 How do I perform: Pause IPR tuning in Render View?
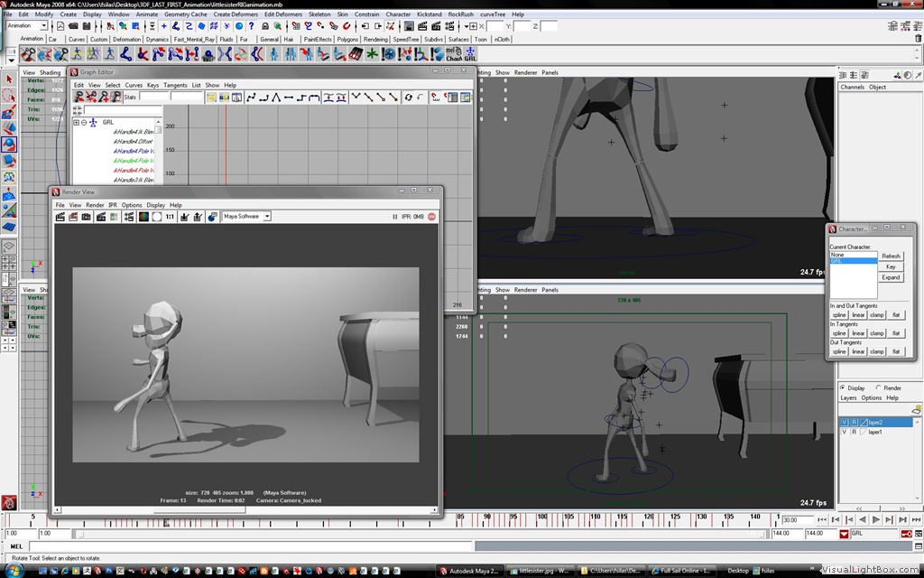[395, 217]
